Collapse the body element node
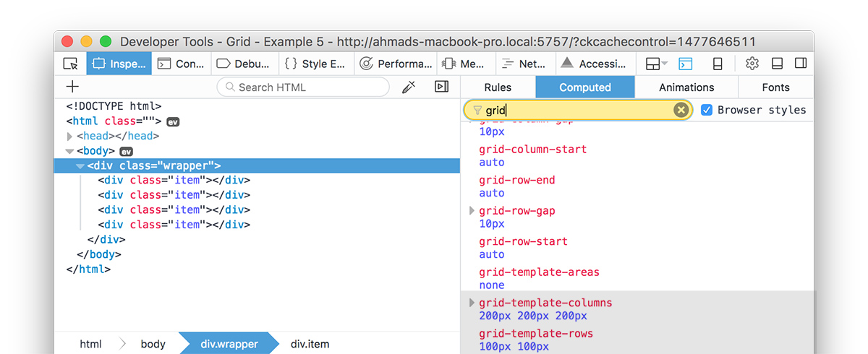The height and width of the screenshot is (354, 868). [69, 151]
